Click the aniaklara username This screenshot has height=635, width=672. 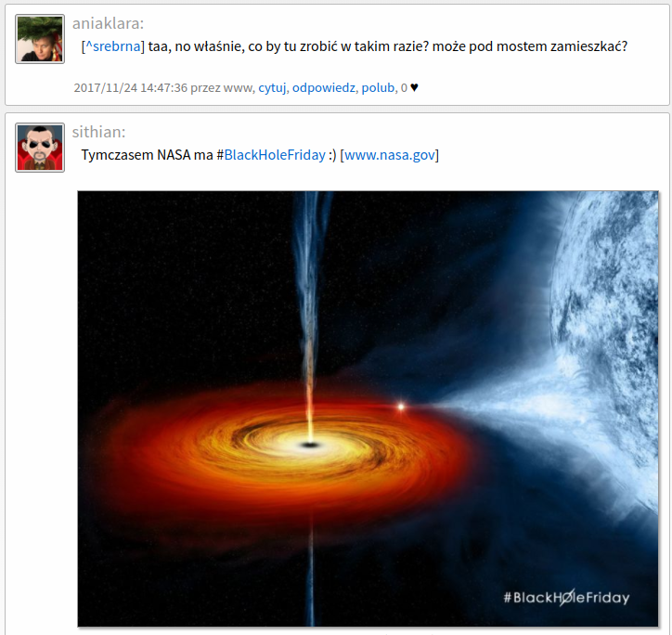click(x=108, y=23)
